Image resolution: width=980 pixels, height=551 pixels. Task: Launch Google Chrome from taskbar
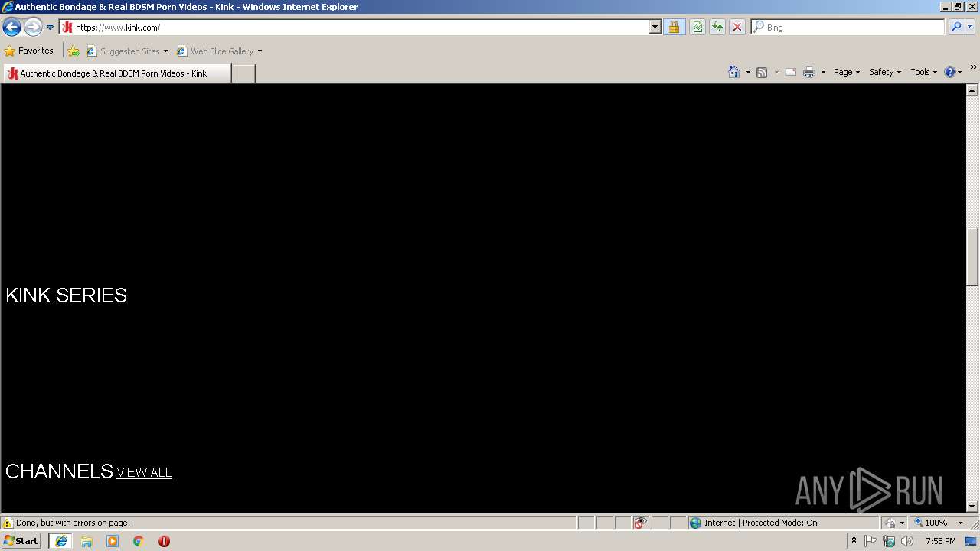coord(139,541)
